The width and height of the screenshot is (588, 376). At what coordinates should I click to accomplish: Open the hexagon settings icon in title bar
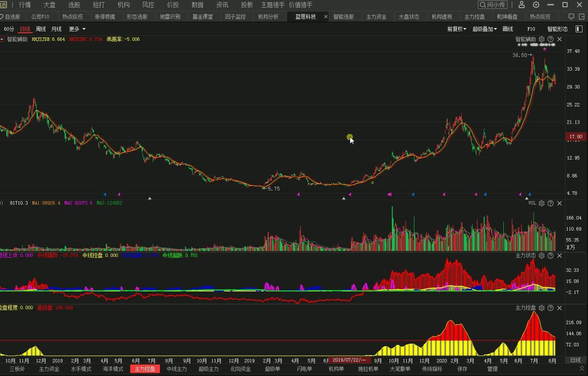coord(536,5)
